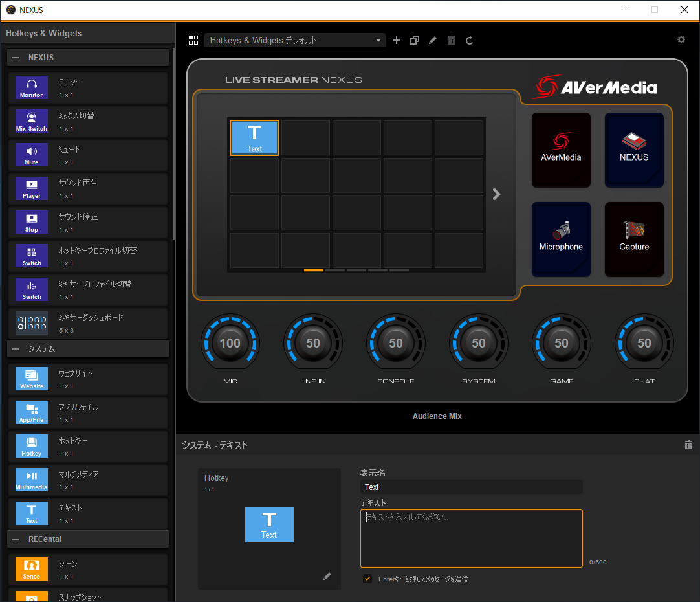
Task: Click the AVerMedia shortcut button
Action: pos(561,150)
